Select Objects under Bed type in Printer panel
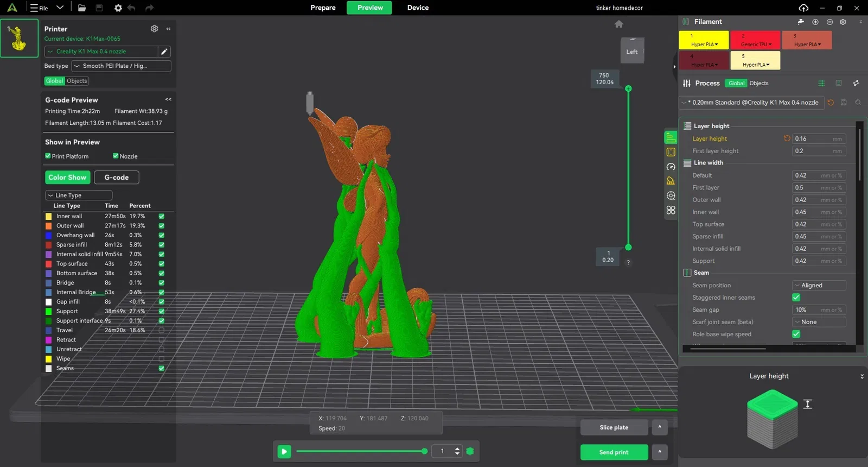The width and height of the screenshot is (868, 467). (x=77, y=81)
